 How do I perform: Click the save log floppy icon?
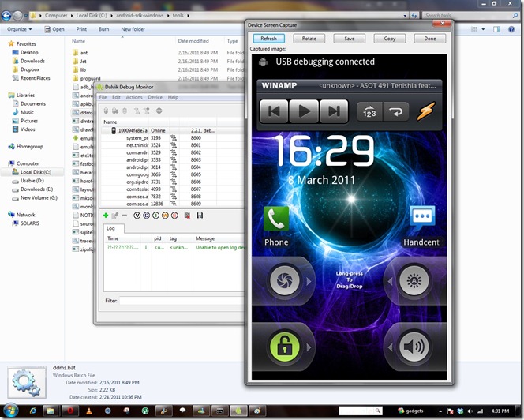coord(200,216)
